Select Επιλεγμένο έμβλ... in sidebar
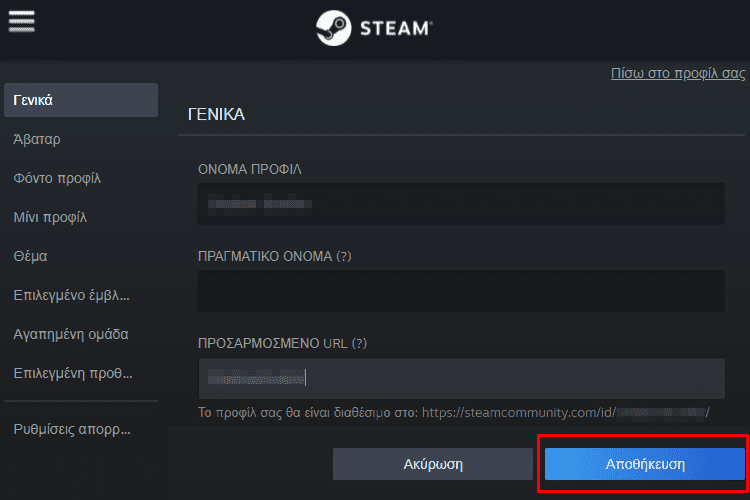Image resolution: width=750 pixels, height=500 pixels. 71,295
